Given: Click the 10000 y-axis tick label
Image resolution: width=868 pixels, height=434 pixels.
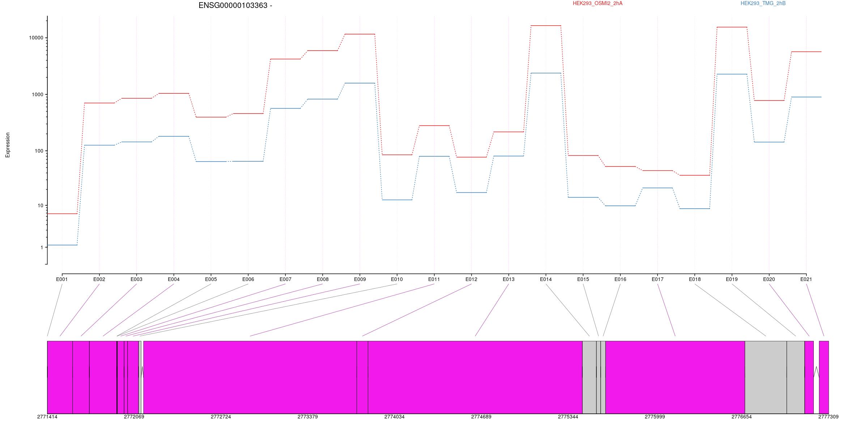Looking at the screenshot, I should pos(36,38).
